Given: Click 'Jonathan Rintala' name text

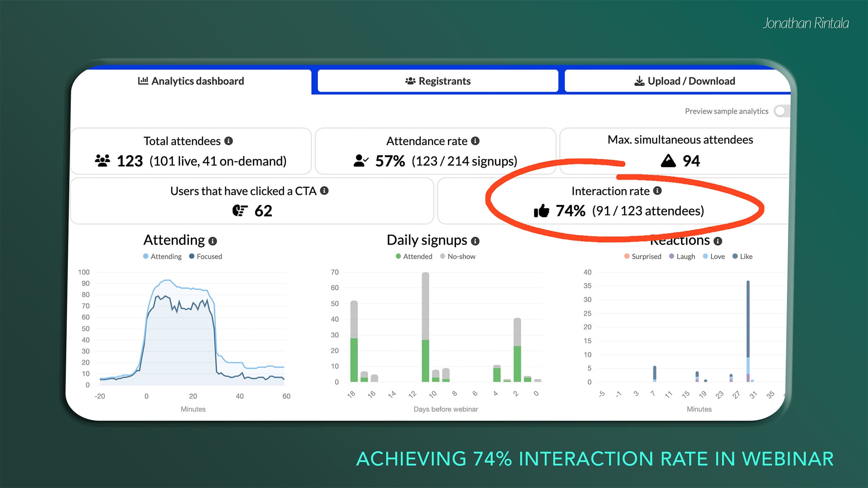Looking at the screenshot, I should tap(806, 23).
